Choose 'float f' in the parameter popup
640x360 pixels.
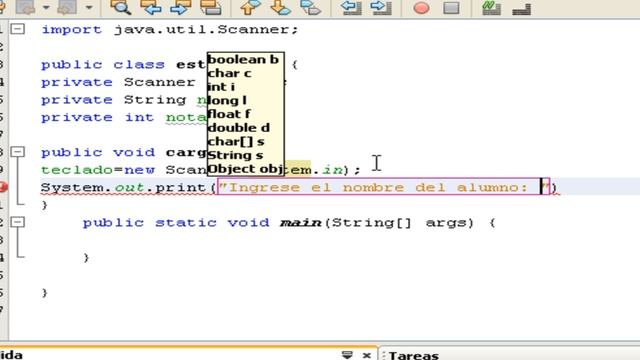click(229, 114)
